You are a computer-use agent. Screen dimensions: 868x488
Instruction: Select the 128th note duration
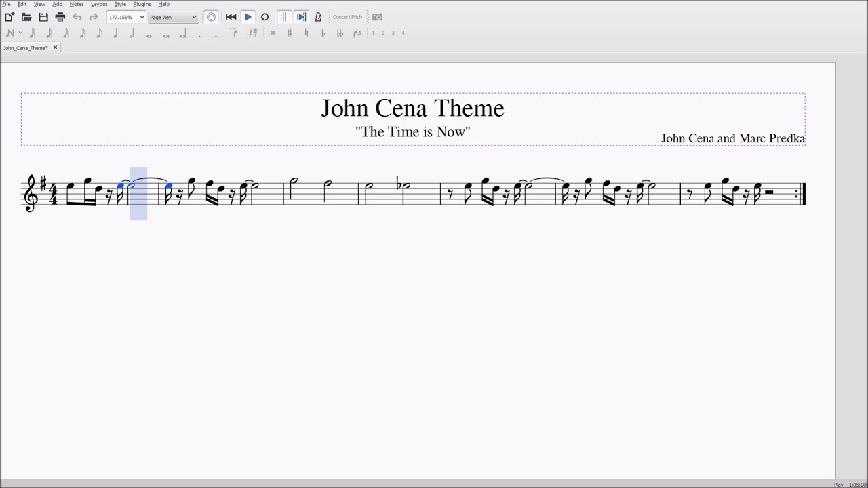point(33,33)
